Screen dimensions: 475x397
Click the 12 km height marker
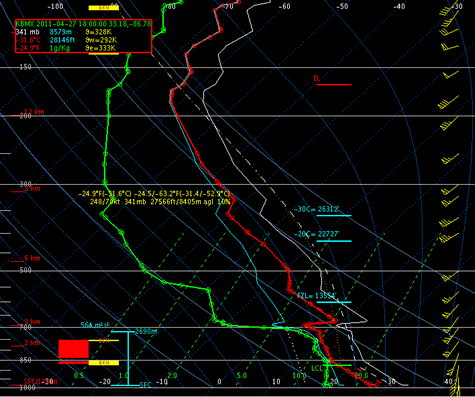(34, 112)
